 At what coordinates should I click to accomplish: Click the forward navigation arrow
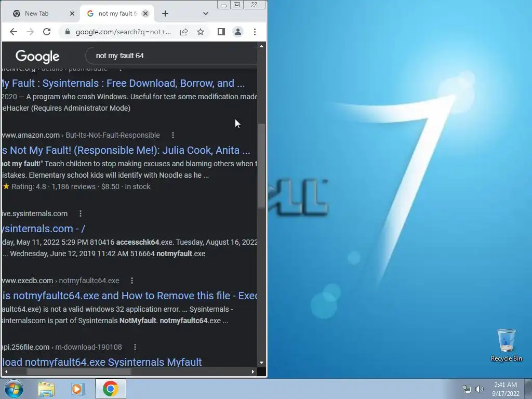30,32
